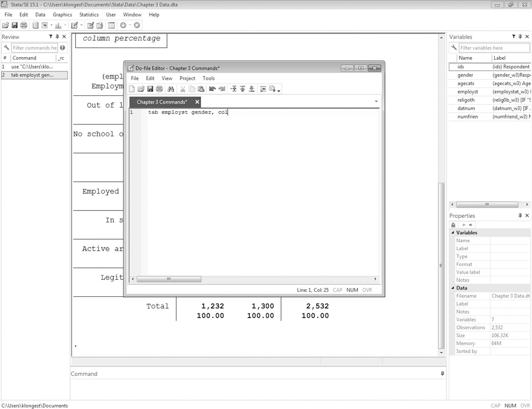Click the Undo arrow in Do-file Editor toolbar
Viewport: 532px width, 409px height.
[x=212, y=89]
